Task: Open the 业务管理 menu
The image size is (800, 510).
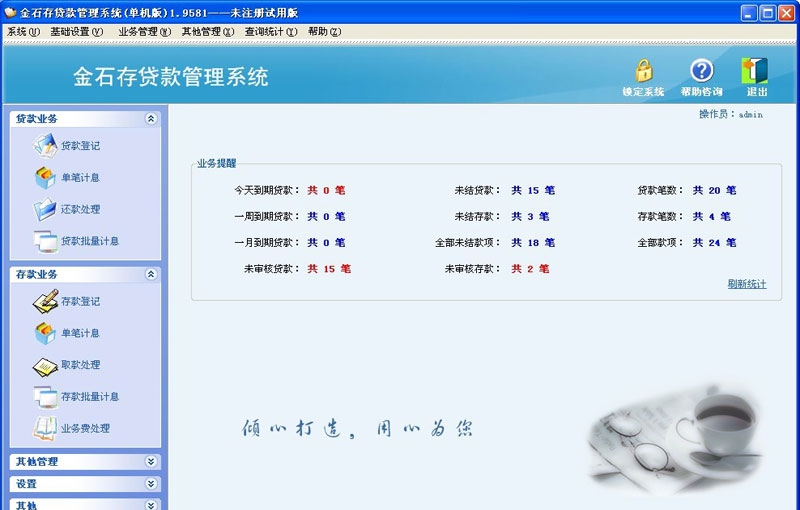Action: pos(144,32)
